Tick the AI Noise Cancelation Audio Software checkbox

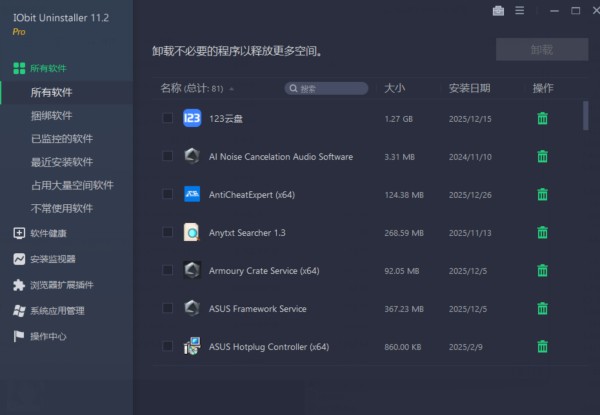click(167, 157)
